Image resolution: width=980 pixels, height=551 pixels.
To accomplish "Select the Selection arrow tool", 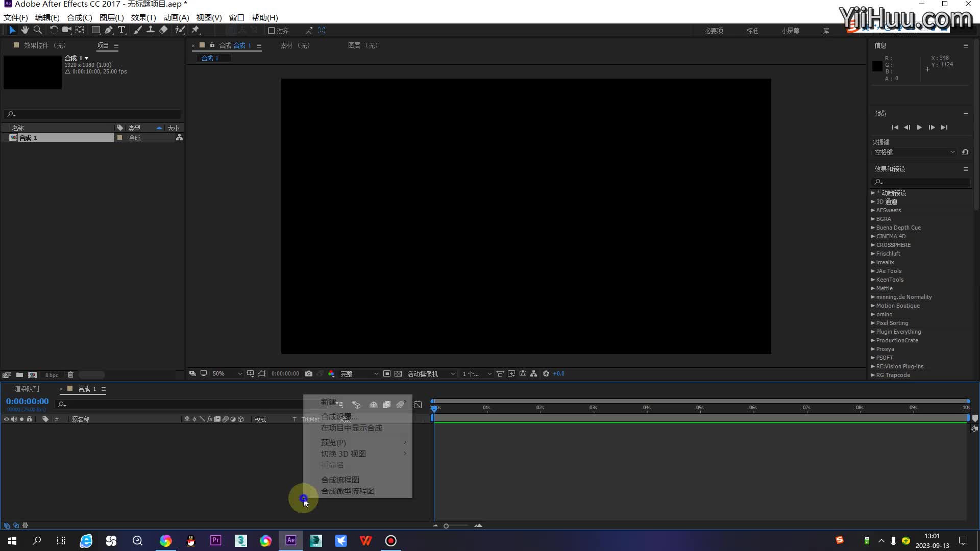I will click(x=12, y=30).
